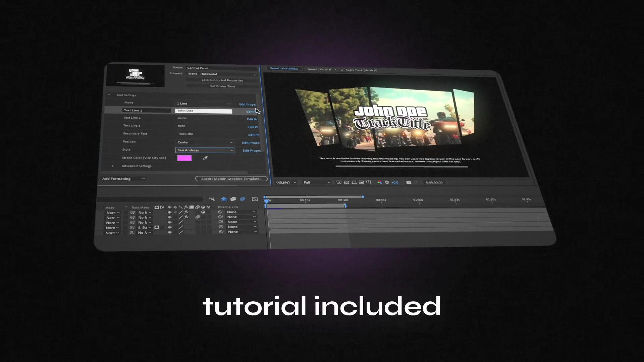Click the pink Stroke Color swatch
The width and height of the screenshot is (644, 362).
[x=184, y=158]
